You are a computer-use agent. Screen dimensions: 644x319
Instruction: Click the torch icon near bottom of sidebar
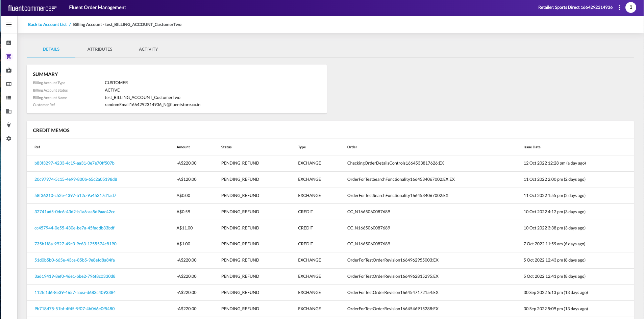tap(9, 125)
